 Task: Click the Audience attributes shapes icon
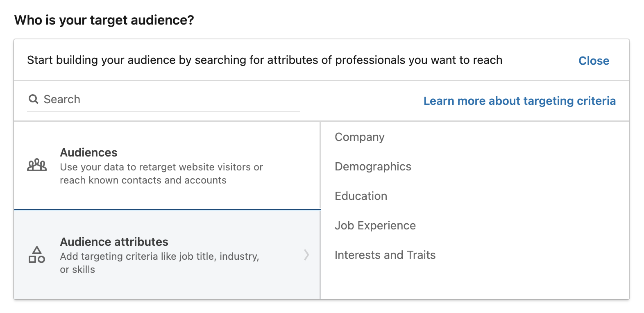tap(37, 255)
